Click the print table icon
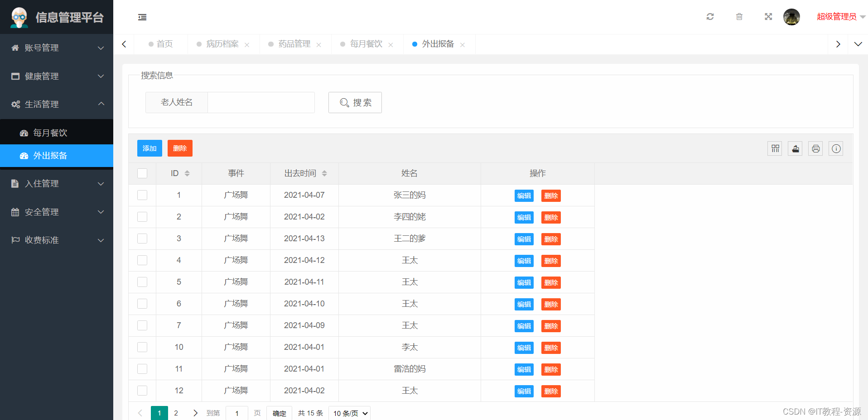This screenshot has width=868, height=420. tap(815, 148)
